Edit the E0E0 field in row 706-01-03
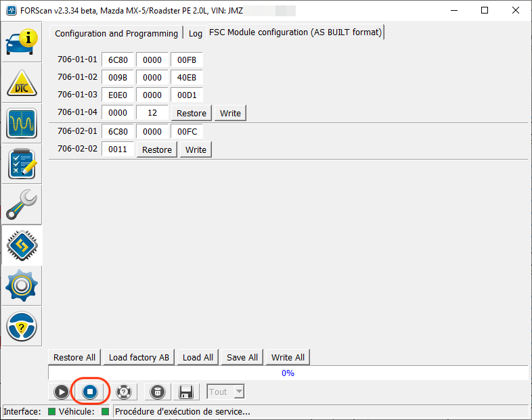Screen dimensions: 532x420 coord(118,95)
